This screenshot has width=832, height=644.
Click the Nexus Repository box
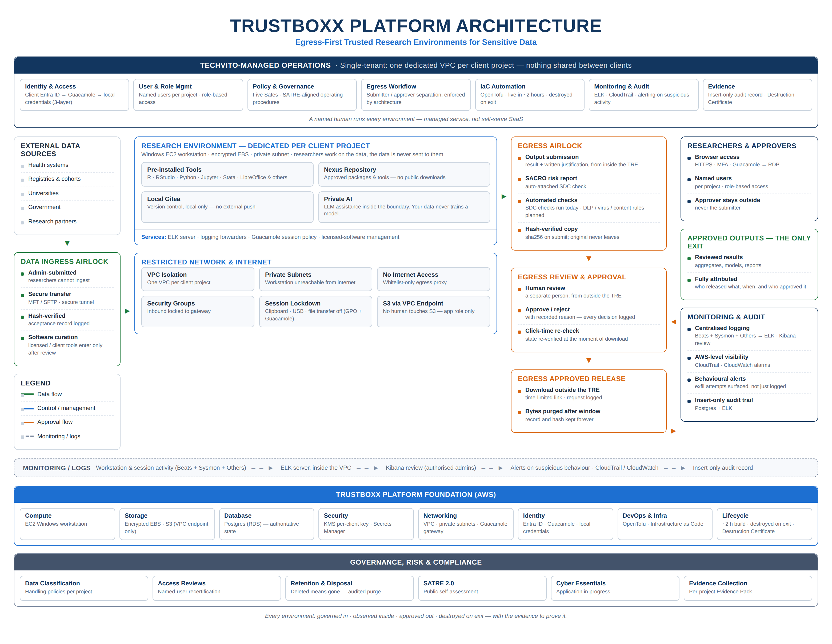coord(404,174)
